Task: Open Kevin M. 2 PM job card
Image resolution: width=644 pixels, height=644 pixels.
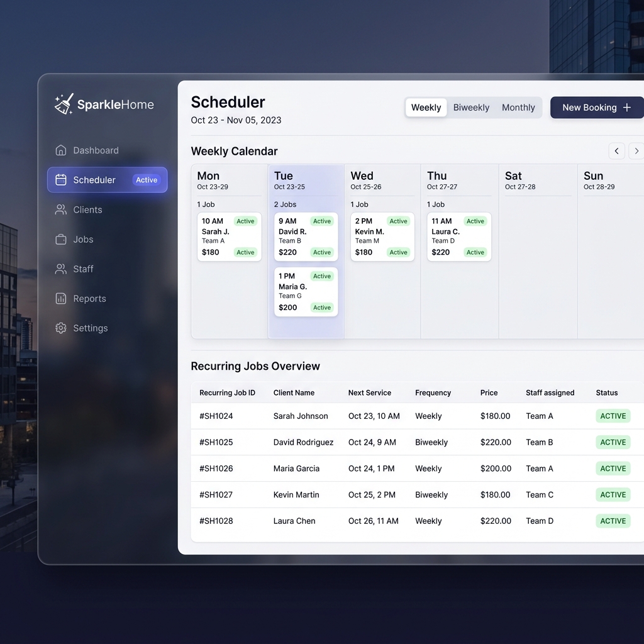Action: click(x=382, y=236)
